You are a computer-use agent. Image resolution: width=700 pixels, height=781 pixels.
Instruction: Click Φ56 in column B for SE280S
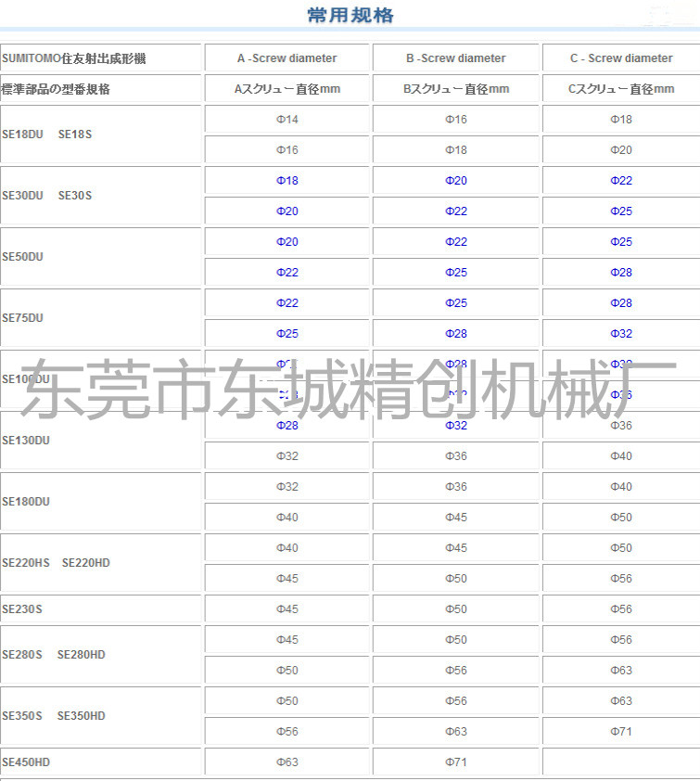tap(456, 671)
